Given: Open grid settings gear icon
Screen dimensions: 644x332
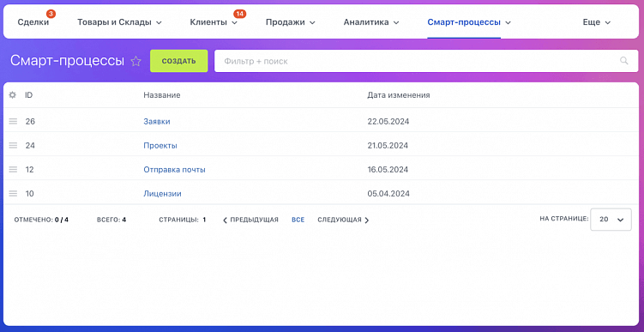Looking at the screenshot, I should click(x=13, y=95).
